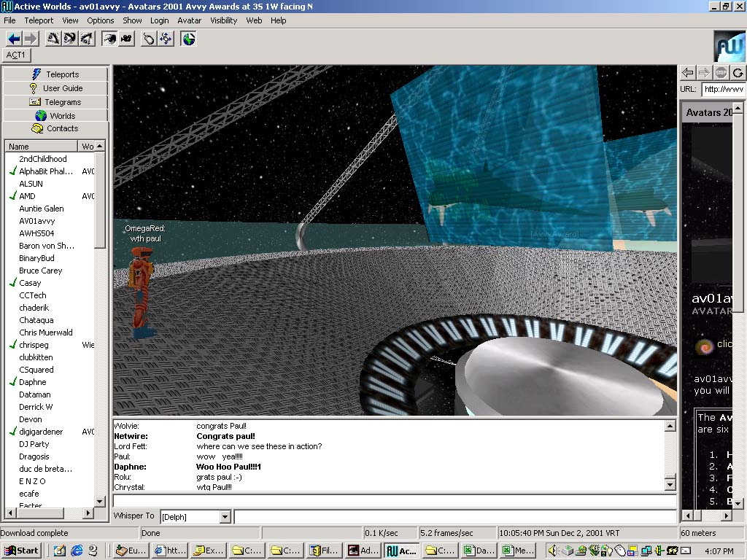Open the Whisper To dropdown

pyautogui.click(x=225, y=517)
